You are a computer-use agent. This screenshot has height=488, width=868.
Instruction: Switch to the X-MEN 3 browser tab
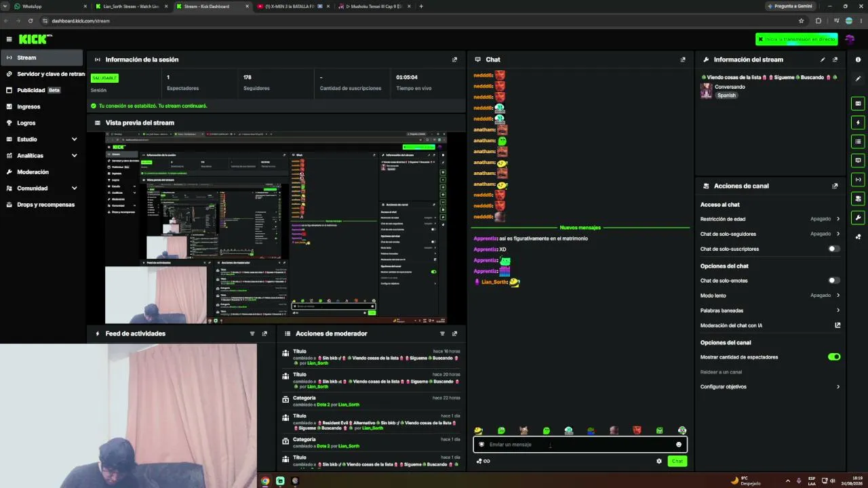[x=292, y=6]
